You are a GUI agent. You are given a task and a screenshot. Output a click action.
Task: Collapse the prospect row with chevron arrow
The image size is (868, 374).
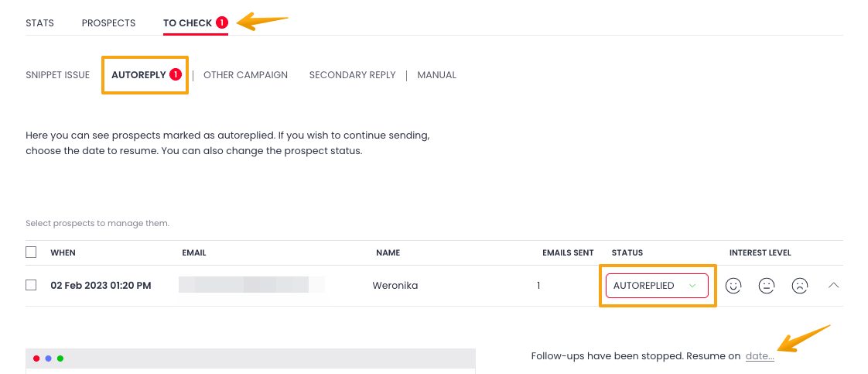(x=833, y=286)
